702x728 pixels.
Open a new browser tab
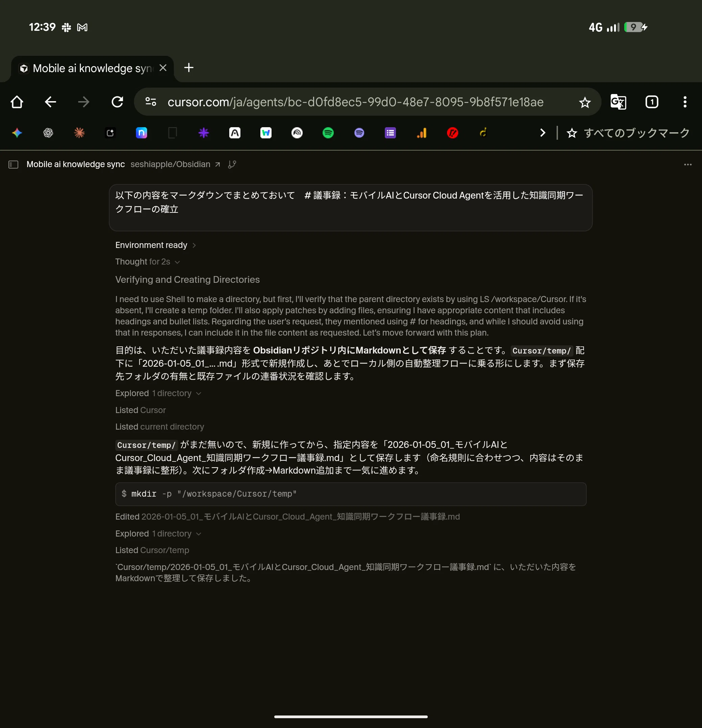189,68
